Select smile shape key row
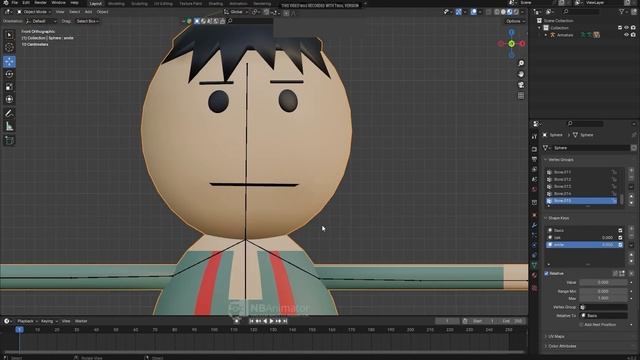The height and width of the screenshot is (360, 640). pyautogui.click(x=584, y=245)
